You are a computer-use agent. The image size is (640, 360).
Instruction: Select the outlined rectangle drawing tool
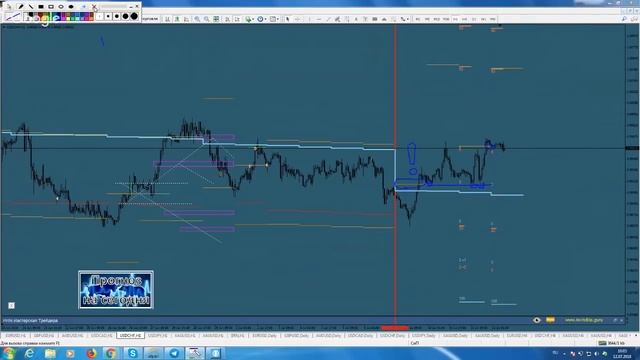(x=51, y=7)
